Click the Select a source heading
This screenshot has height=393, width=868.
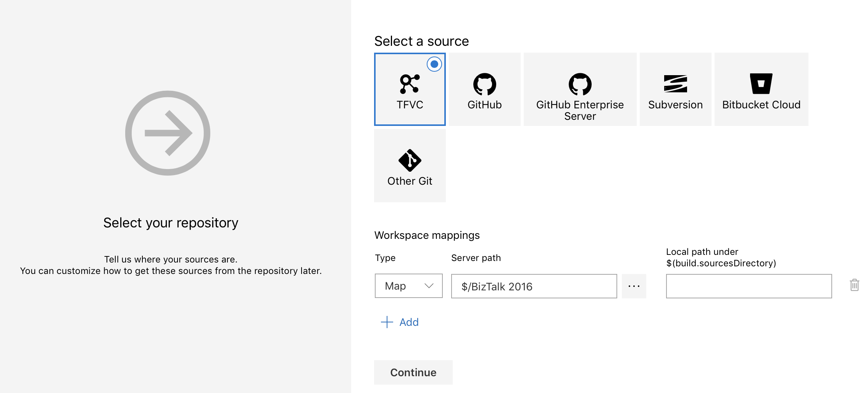tap(421, 41)
